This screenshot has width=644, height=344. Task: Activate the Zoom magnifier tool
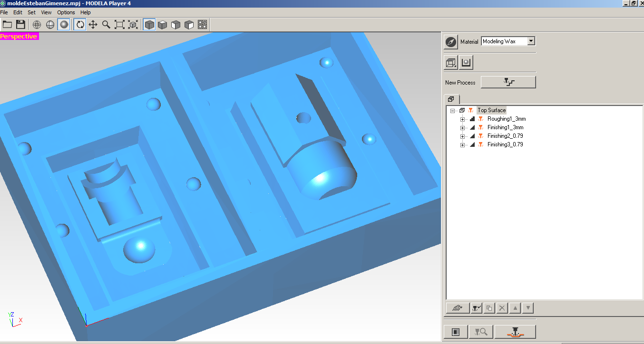coord(106,24)
